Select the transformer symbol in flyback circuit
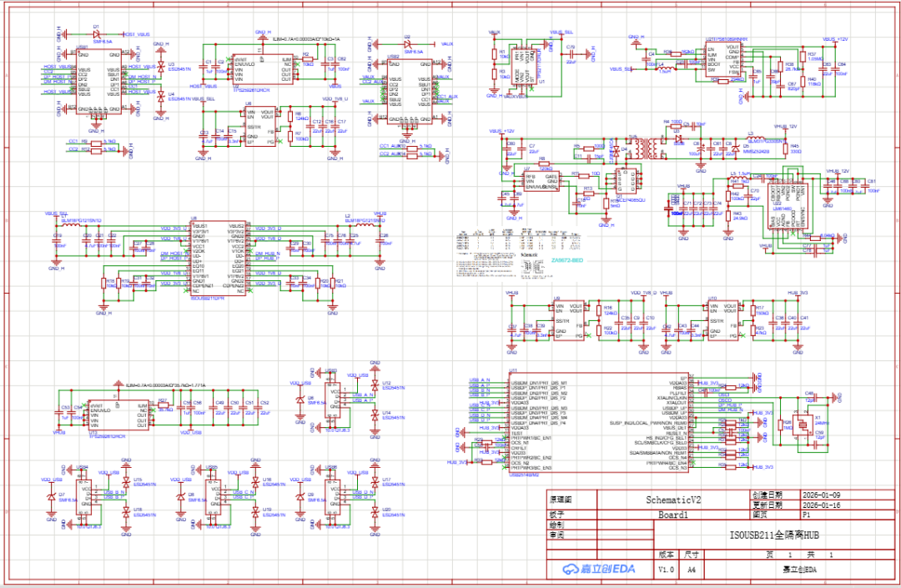 coord(645,150)
